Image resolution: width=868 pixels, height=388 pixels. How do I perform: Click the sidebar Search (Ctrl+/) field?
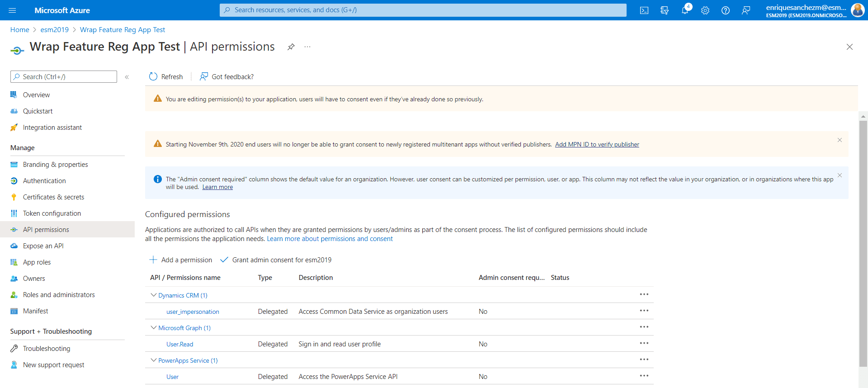point(64,77)
